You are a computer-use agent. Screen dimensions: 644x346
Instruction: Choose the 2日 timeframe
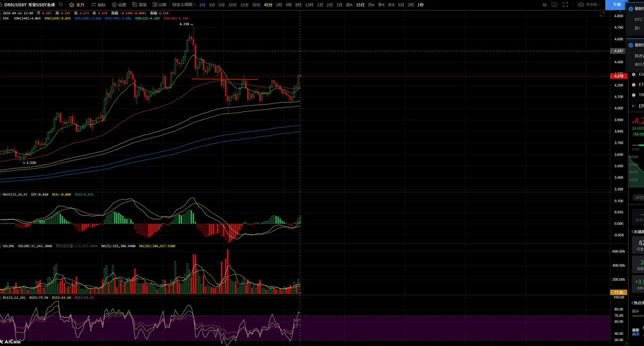(x=330, y=5)
